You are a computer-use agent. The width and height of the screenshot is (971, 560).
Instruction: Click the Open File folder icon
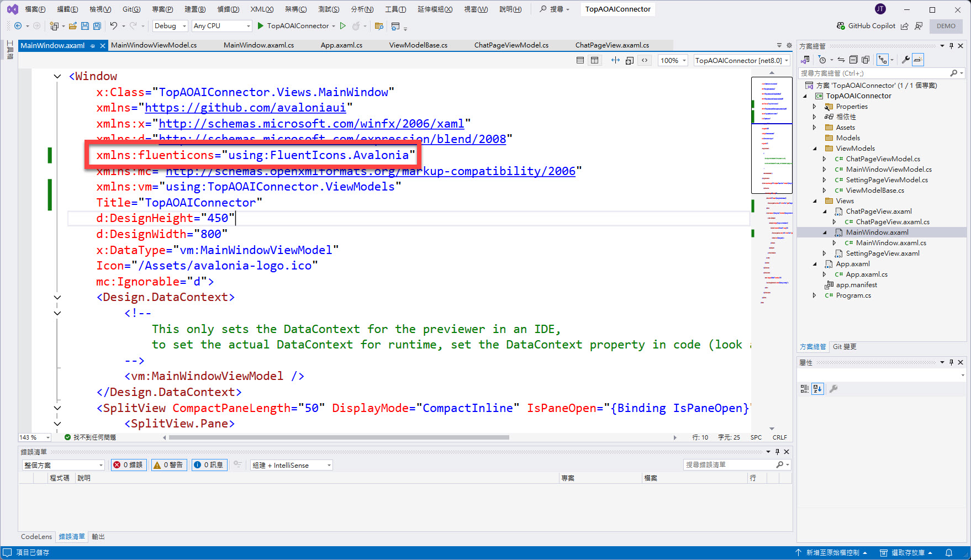(x=72, y=26)
